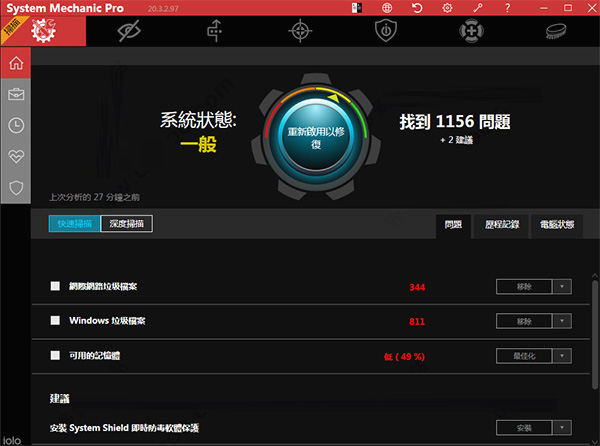Expand dropdown arrow for Windows junk row
Viewport: 600px width, 446px height.
point(562,321)
